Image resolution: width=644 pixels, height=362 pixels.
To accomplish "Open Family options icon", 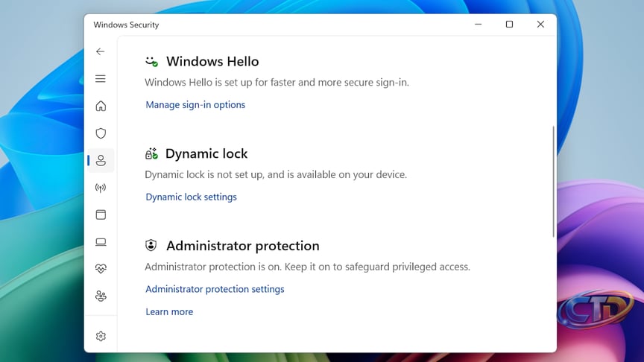I will (x=101, y=296).
